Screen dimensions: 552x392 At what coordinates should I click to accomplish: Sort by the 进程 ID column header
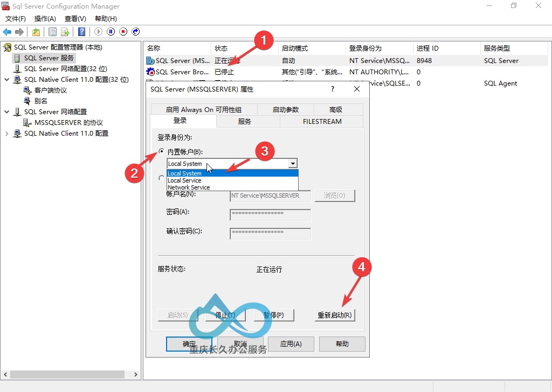[x=447, y=48]
